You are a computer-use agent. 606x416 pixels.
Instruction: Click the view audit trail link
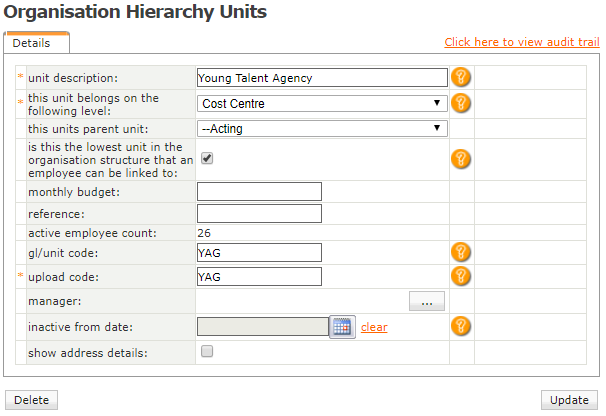tap(522, 42)
